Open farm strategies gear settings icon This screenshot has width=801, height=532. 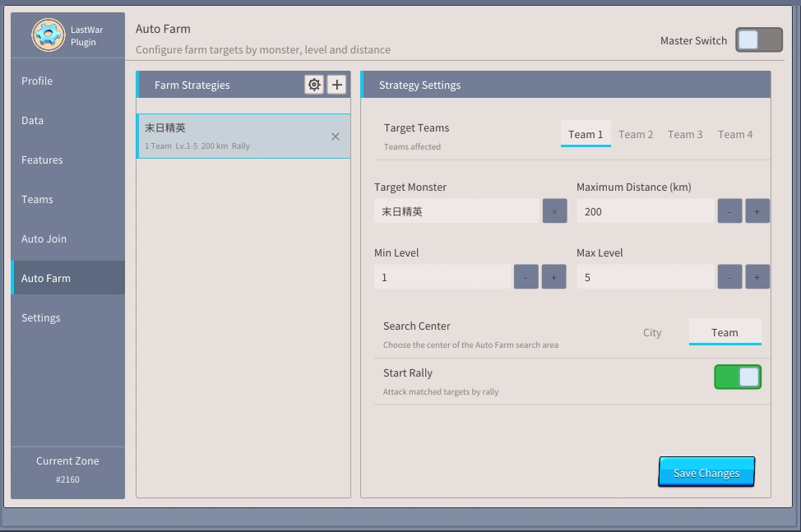coord(314,84)
